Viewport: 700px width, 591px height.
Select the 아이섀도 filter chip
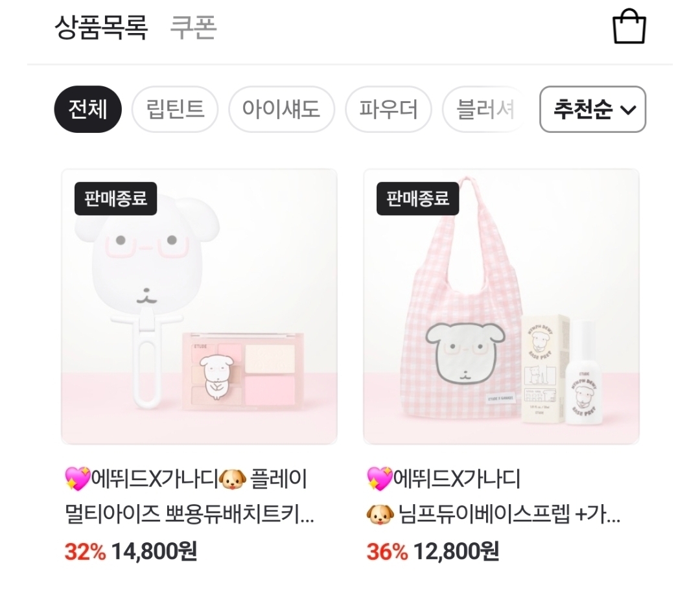(x=281, y=110)
